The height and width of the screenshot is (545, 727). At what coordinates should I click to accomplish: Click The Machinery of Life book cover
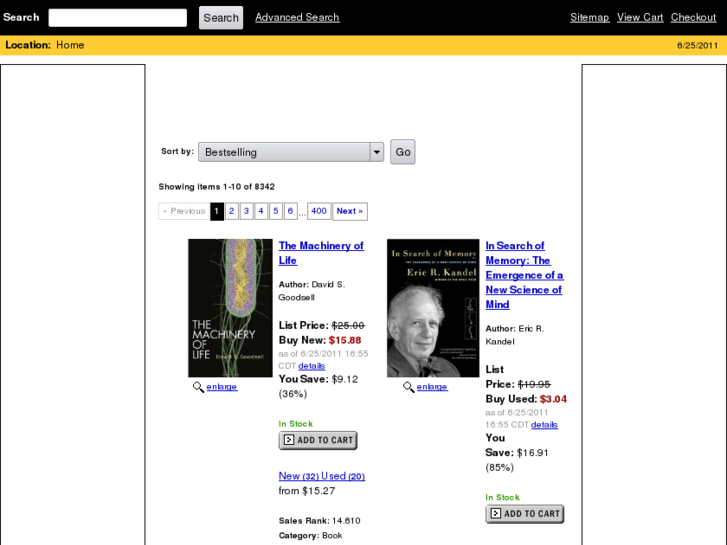pyautogui.click(x=230, y=308)
